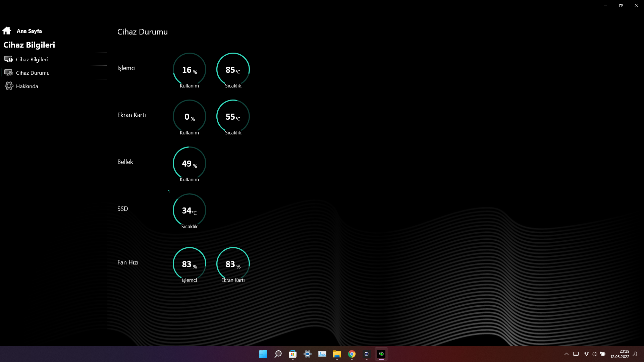This screenshot has width=644, height=362.
Task: Expand hidden system tray icons chevron
Action: coord(566,354)
